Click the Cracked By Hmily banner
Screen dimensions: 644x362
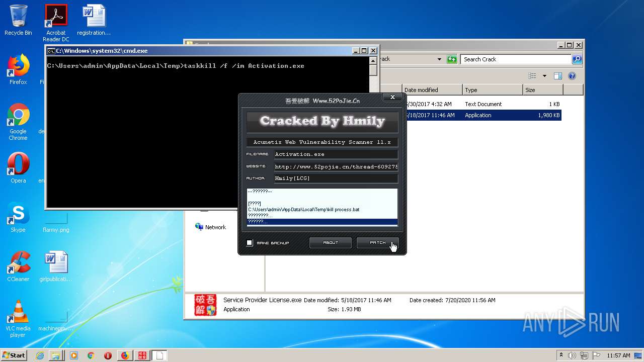(x=322, y=121)
